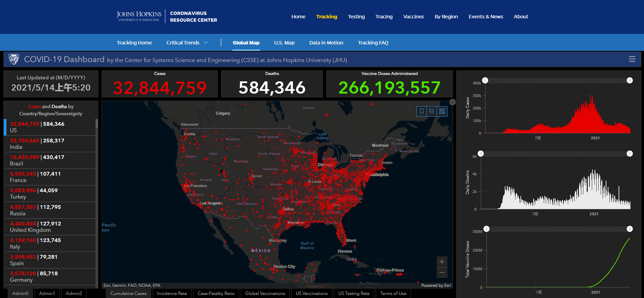The image size is (644, 298).
Task: Select the Tracking nav item
Action: [x=327, y=17]
